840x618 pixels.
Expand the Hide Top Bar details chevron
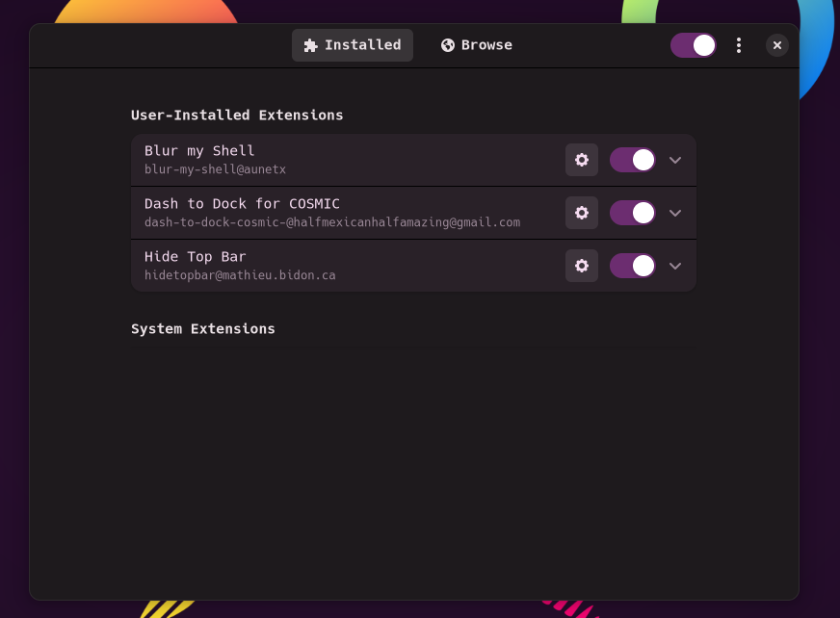pos(675,266)
